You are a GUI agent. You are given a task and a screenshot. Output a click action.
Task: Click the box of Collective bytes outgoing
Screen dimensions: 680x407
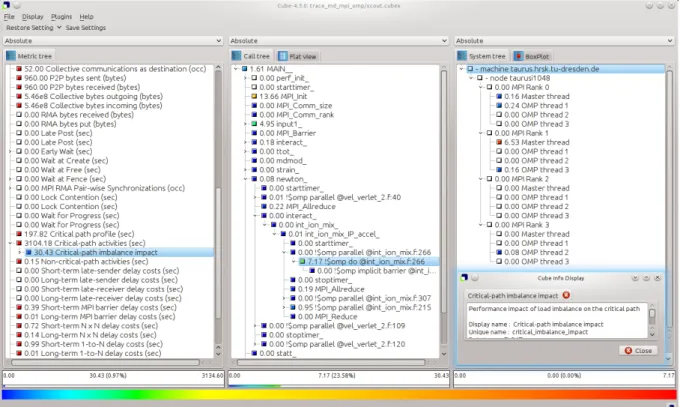(x=19, y=96)
